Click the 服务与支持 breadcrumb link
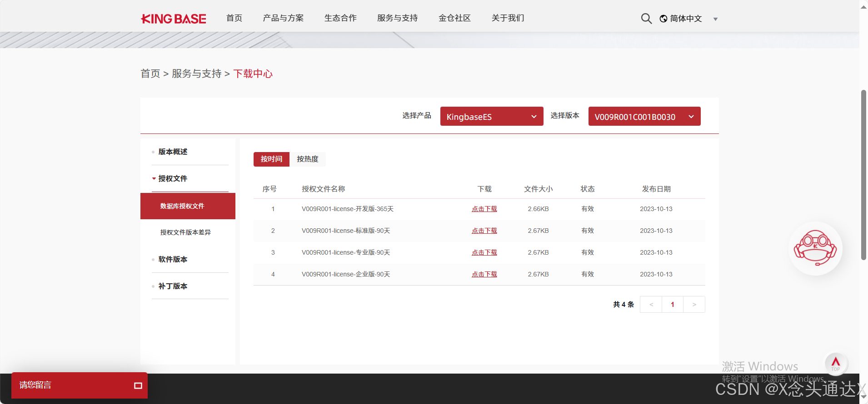 pos(197,74)
